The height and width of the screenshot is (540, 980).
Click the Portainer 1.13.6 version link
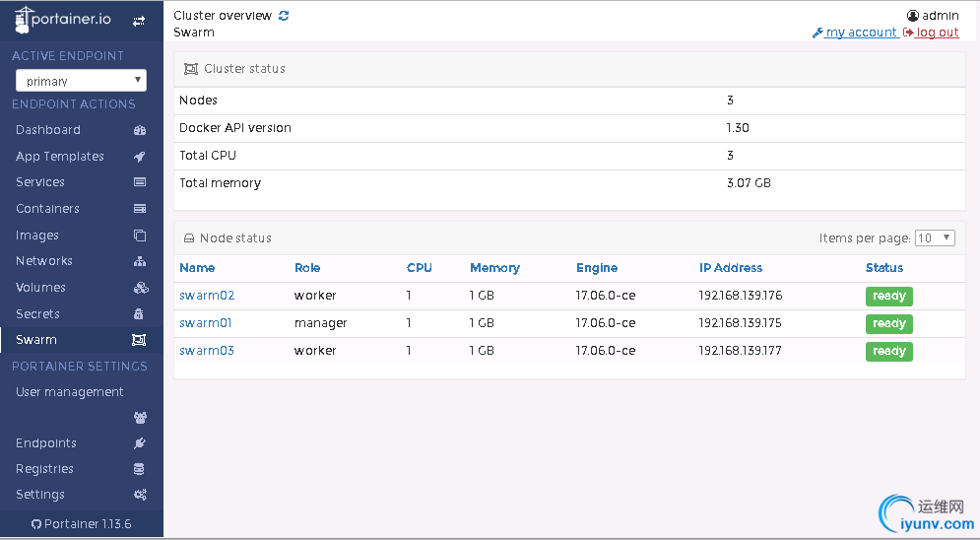(81, 524)
